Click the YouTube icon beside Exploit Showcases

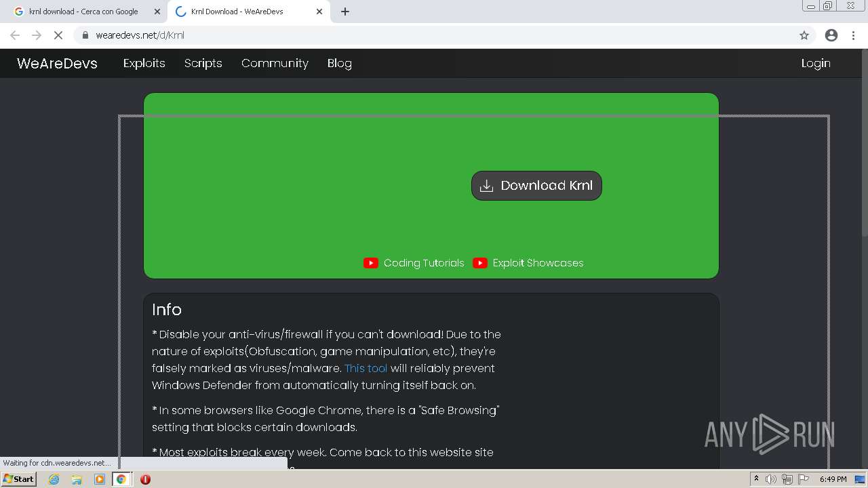click(x=480, y=263)
